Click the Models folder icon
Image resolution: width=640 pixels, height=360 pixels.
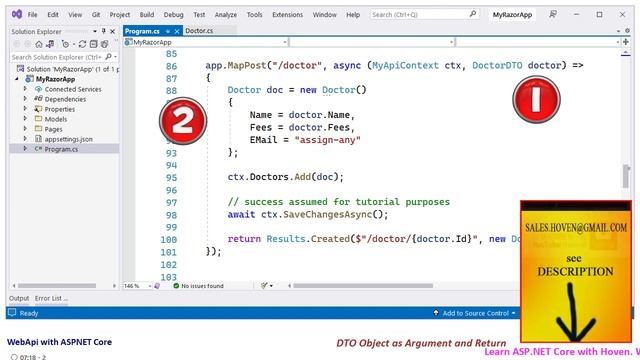click(38, 119)
